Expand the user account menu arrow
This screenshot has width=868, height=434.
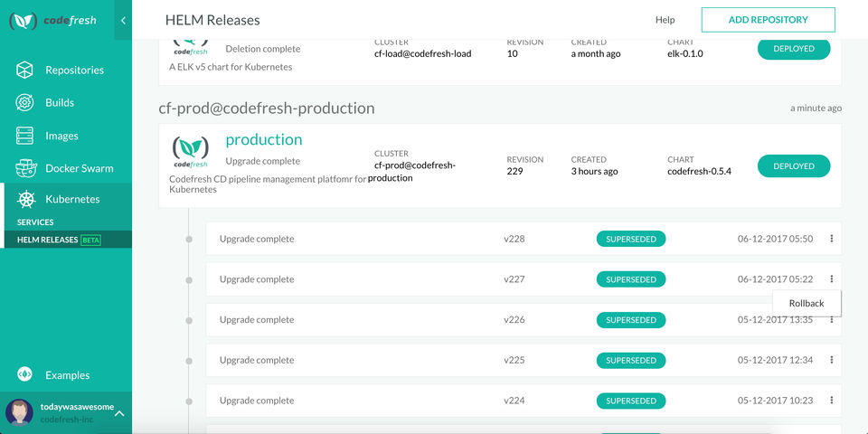pos(119,413)
